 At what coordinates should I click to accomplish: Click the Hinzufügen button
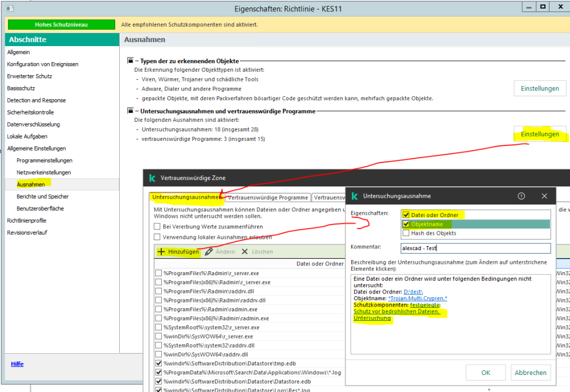click(x=178, y=251)
